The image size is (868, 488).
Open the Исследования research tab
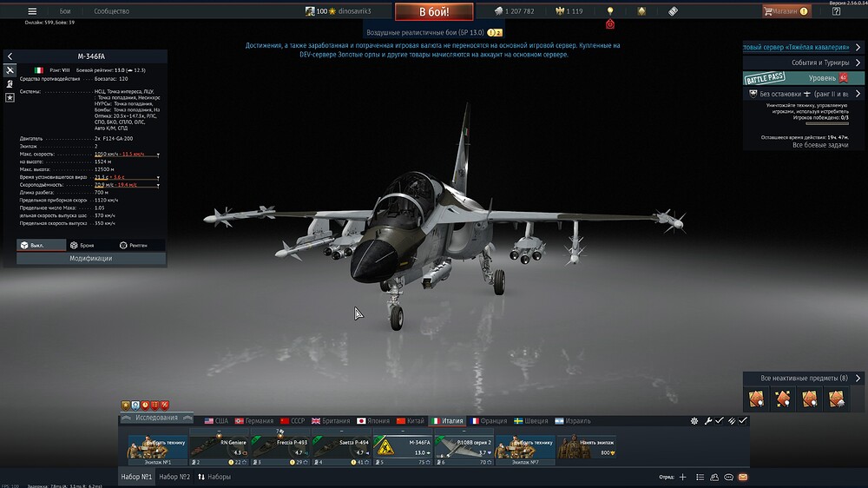pyautogui.click(x=156, y=419)
